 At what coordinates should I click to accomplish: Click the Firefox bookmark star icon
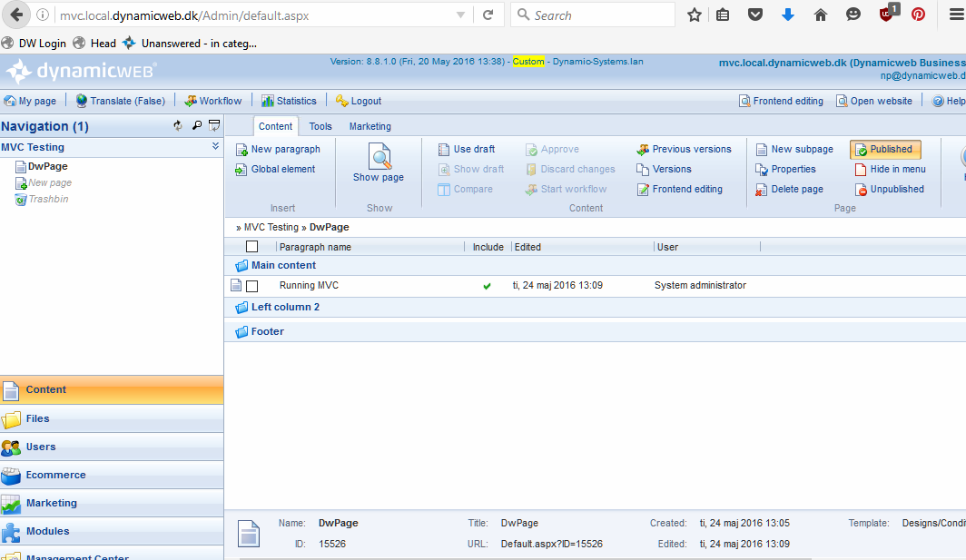click(695, 15)
